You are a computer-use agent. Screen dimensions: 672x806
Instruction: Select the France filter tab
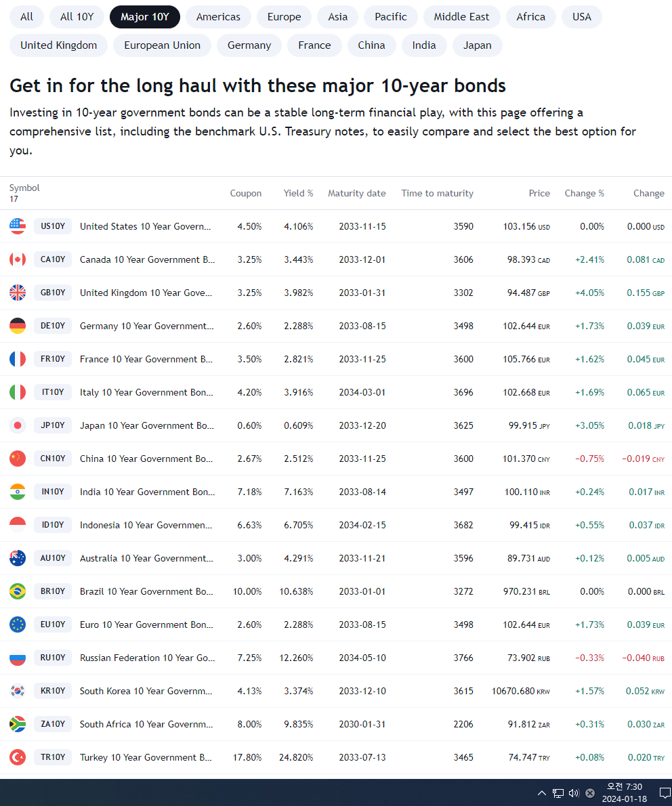coord(314,45)
